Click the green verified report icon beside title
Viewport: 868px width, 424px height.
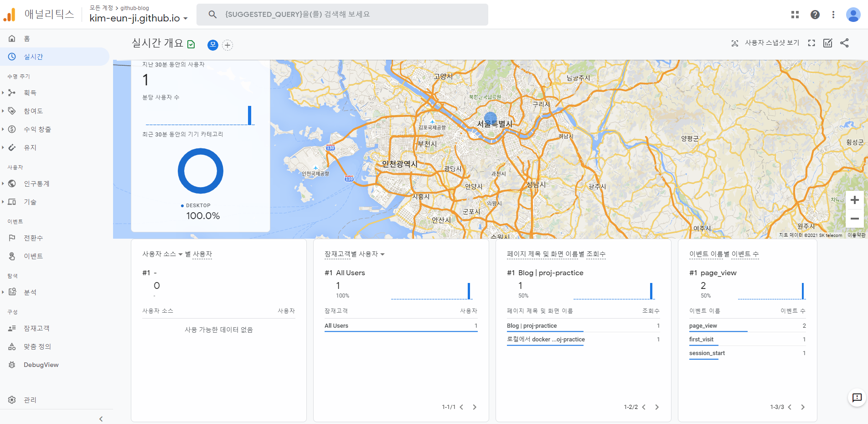[x=191, y=44]
